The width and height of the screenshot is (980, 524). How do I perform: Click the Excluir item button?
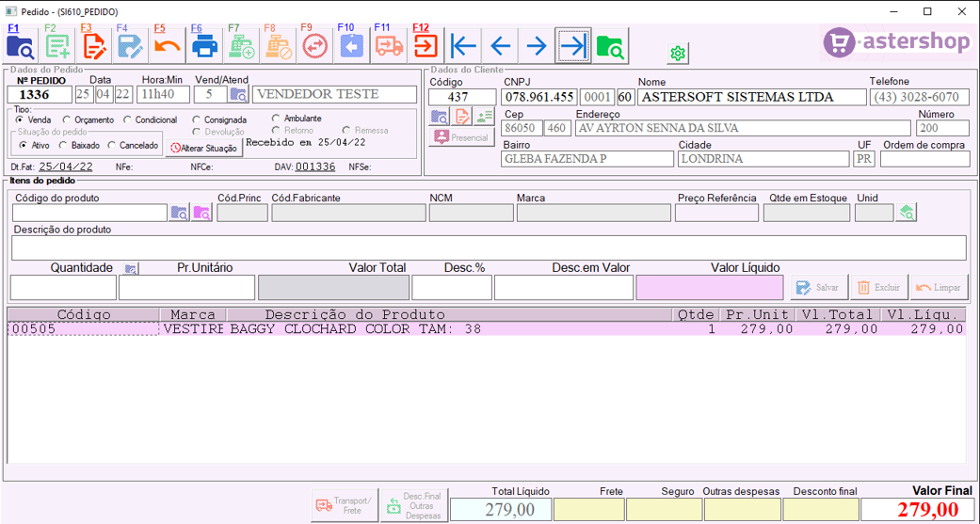point(879,287)
